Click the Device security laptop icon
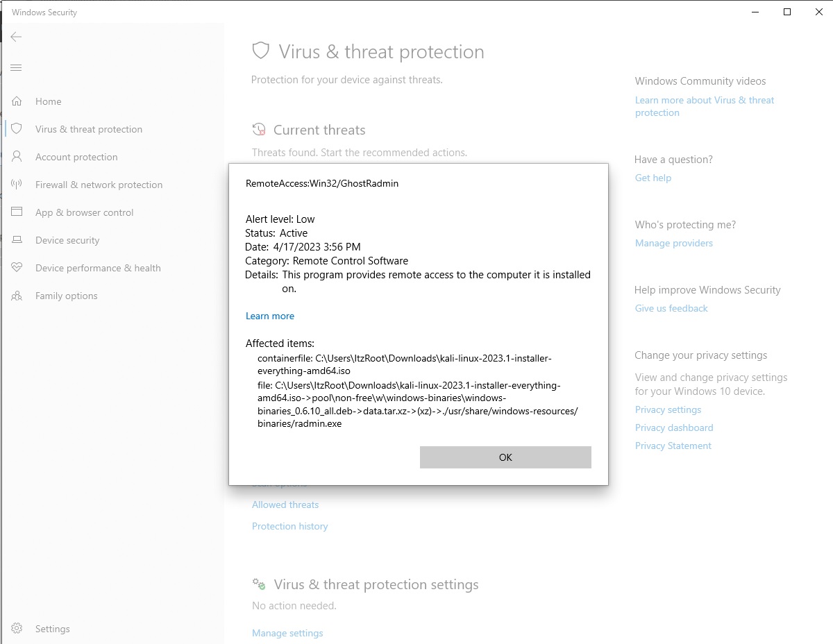 tap(17, 240)
